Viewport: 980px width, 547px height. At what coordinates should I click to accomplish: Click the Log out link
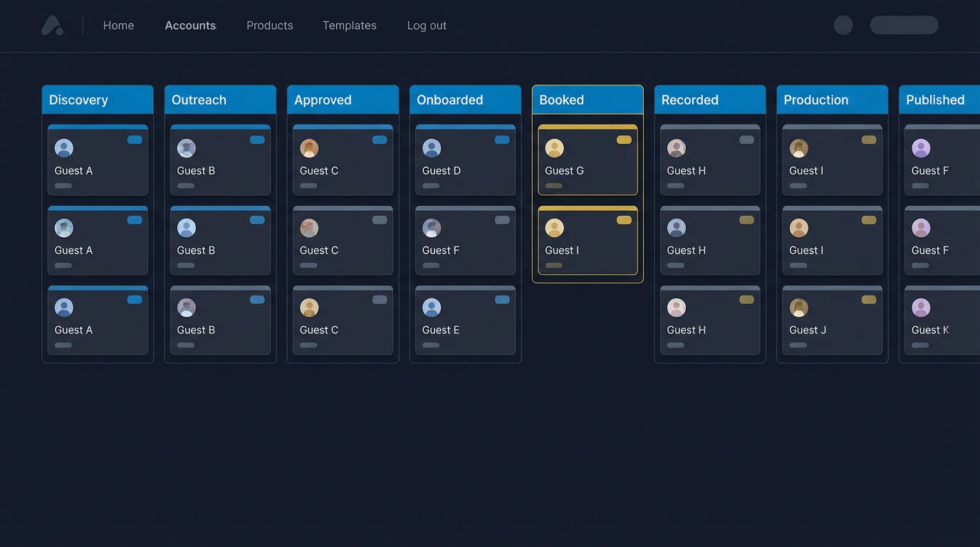coord(427,26)
